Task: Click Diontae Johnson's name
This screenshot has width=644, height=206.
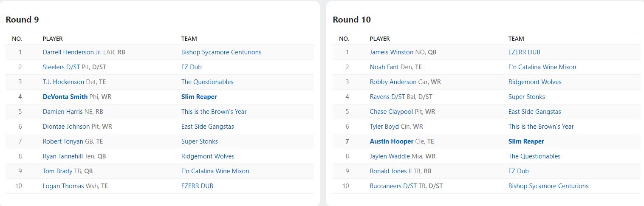Action: coord(66,127)
